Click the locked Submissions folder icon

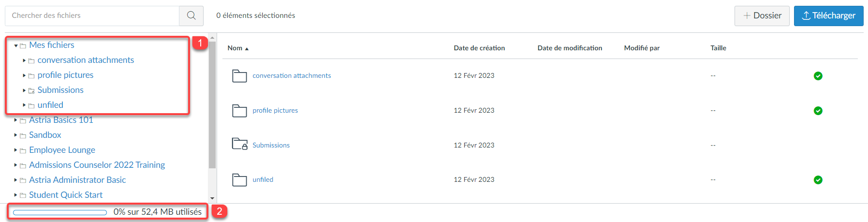tap(240, 144)
